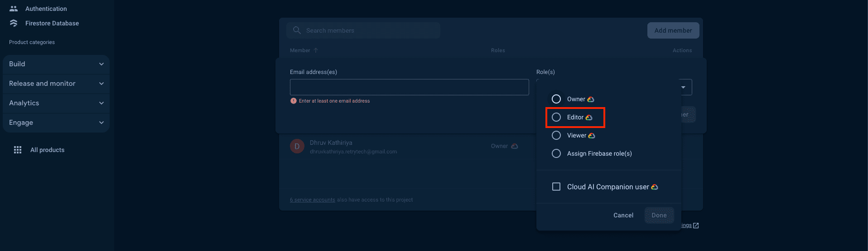Select the Editor radio button

[556, 117]
